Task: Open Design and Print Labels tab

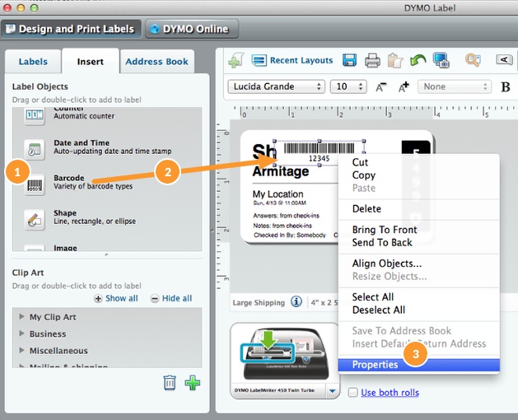Action: pos(72,29)
